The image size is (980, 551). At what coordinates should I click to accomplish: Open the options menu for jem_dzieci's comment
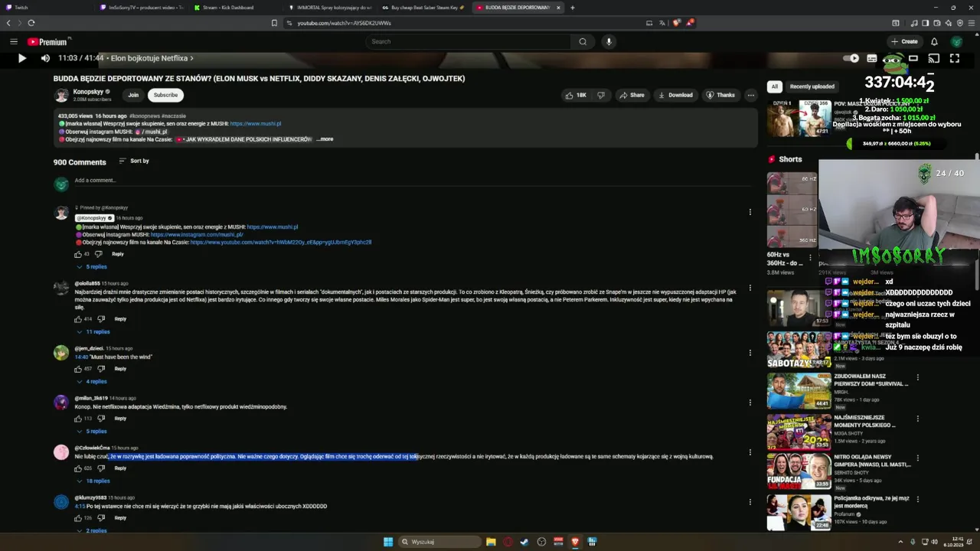[x=750, y=353]
